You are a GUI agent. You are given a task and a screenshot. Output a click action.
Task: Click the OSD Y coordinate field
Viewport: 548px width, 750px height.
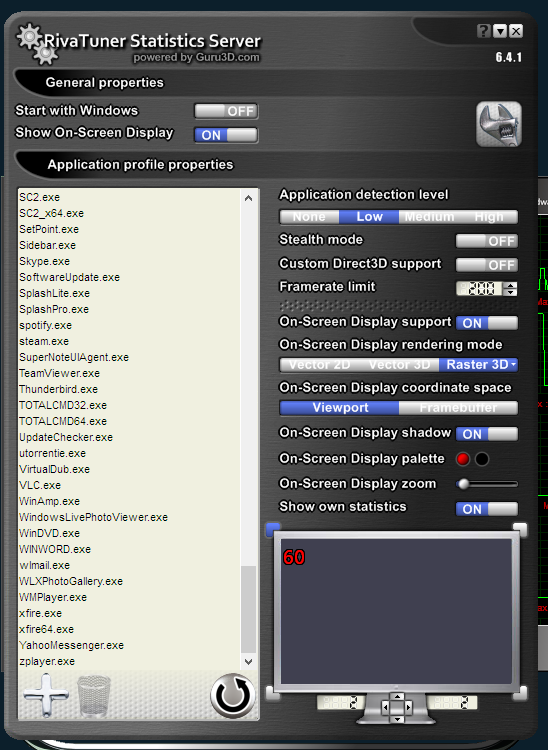[x=453, y=703]
